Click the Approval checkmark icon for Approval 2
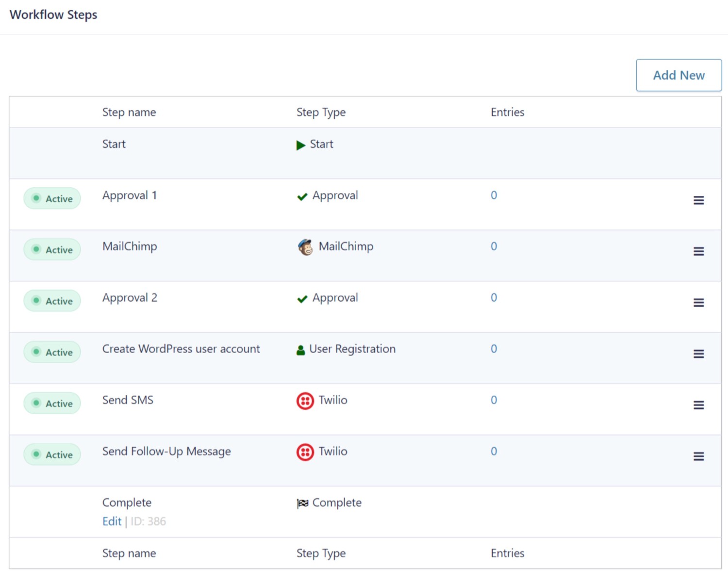 [x=302, y=299]
